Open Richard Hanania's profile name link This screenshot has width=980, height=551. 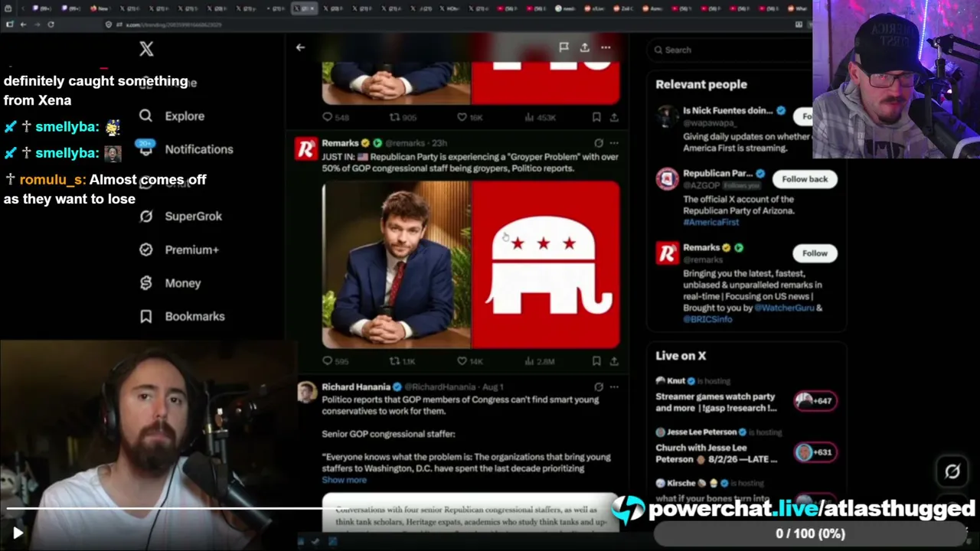pos(356,387)
